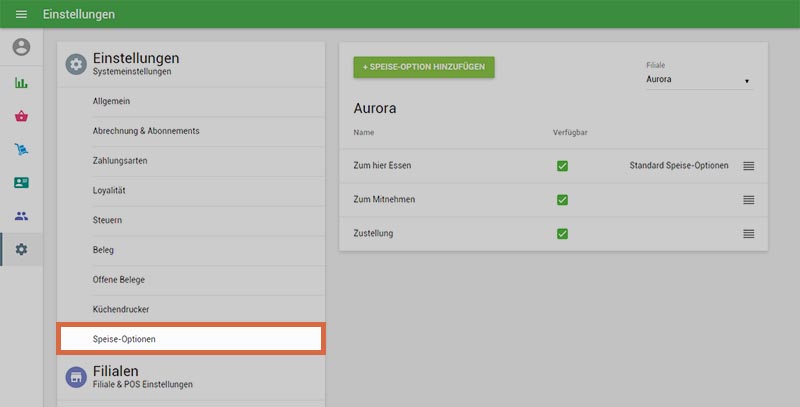Uncheck availability for Zum hier Essen
Image resolution: width=800 pixels, height=407 pixels.
562,165
